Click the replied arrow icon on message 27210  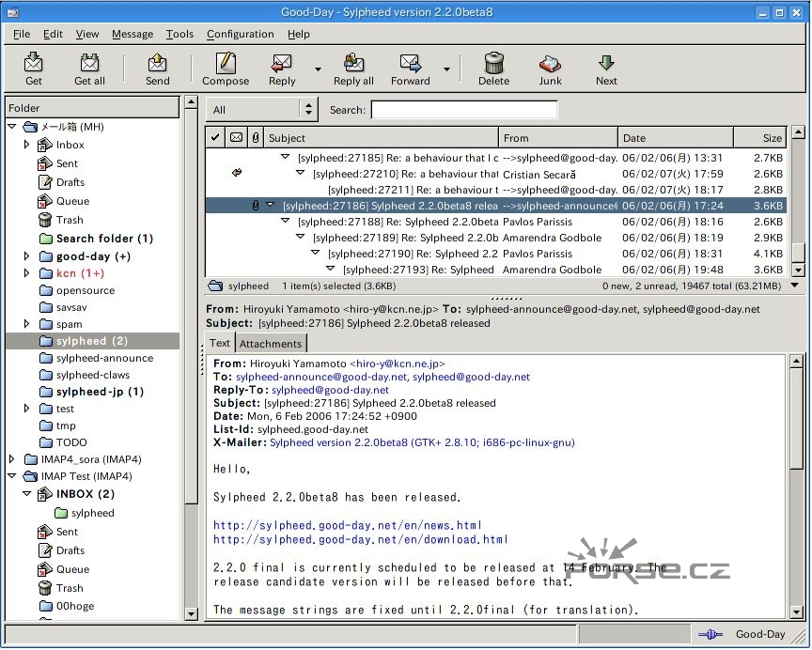(x=237, y=173)
